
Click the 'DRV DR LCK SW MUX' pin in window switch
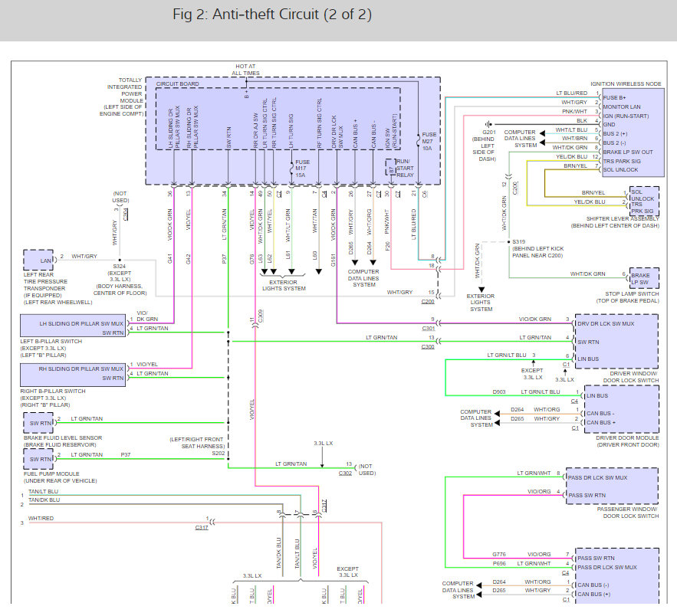coord(606,324)
